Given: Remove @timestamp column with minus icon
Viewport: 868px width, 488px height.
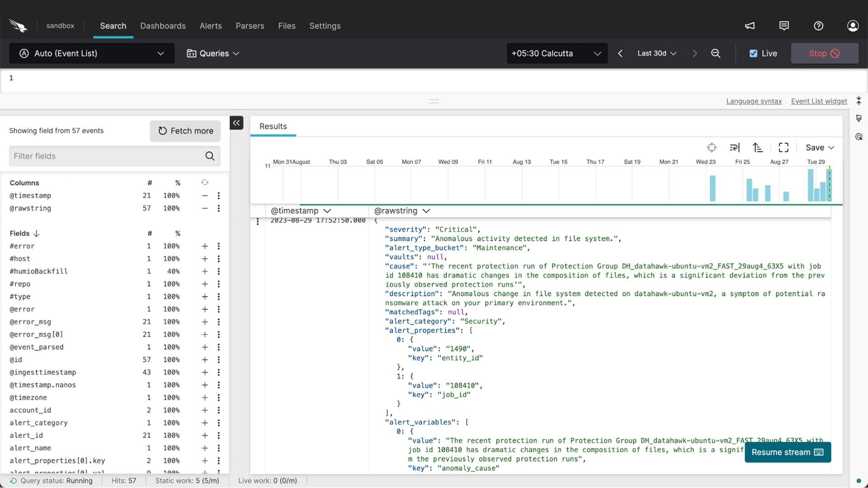Looking at the screenshot, I should click(x=205, y=196).
